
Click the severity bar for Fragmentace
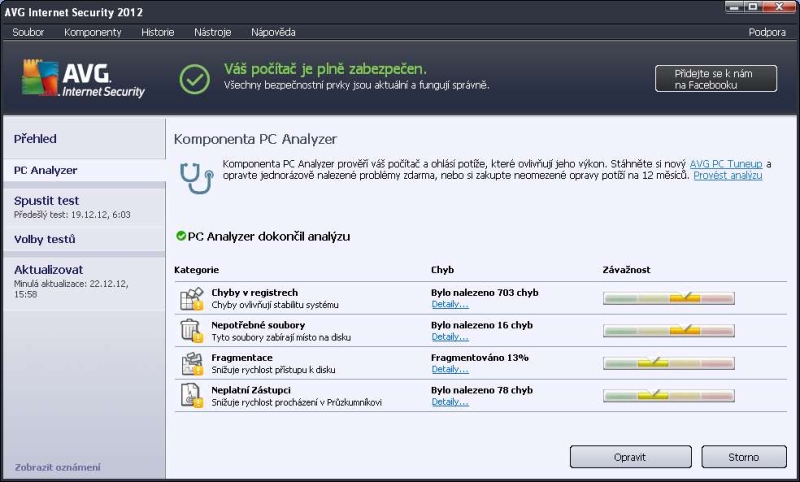(x=668, y=363)
